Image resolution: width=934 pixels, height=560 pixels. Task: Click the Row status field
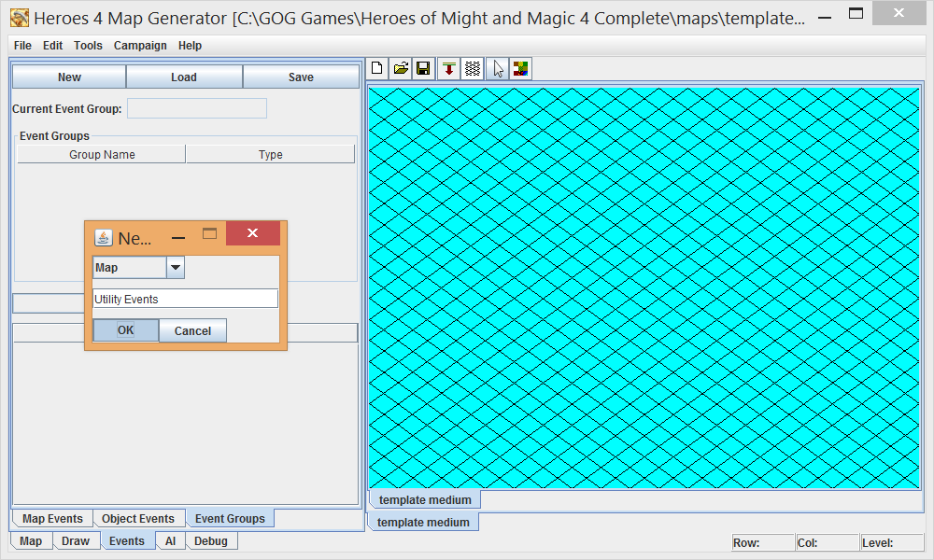763,542
